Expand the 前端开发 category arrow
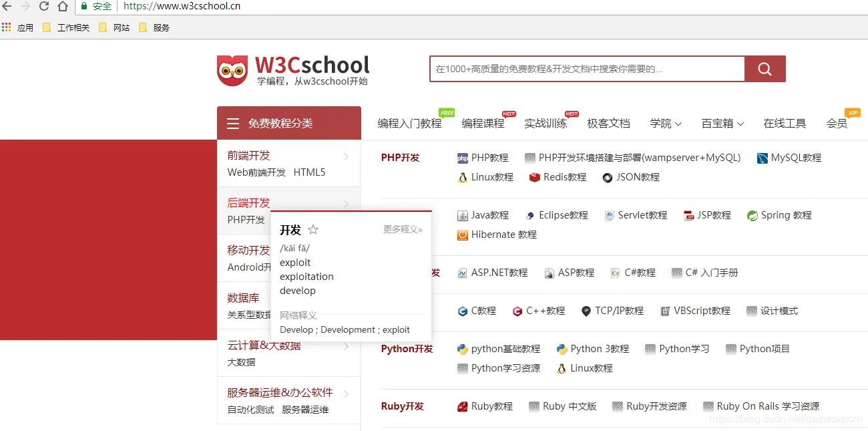 (x=345, y=158)
